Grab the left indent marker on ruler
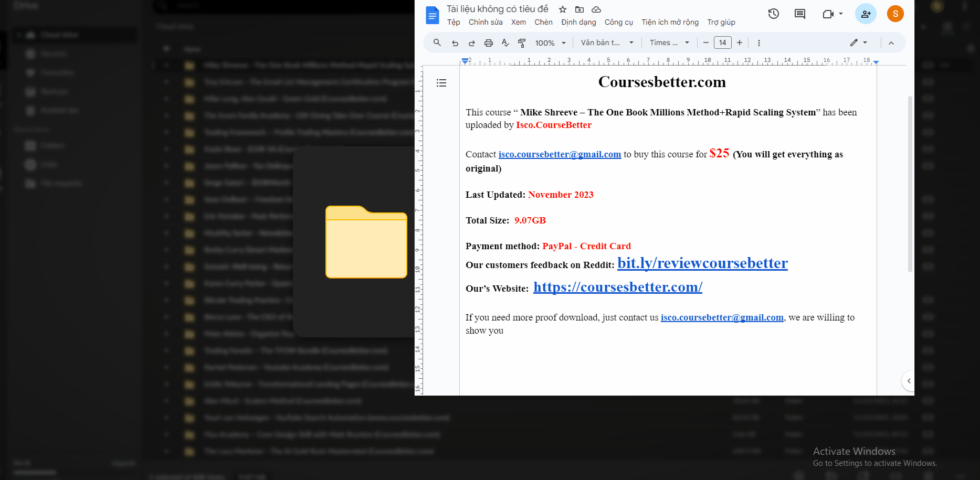 point(465,61)
